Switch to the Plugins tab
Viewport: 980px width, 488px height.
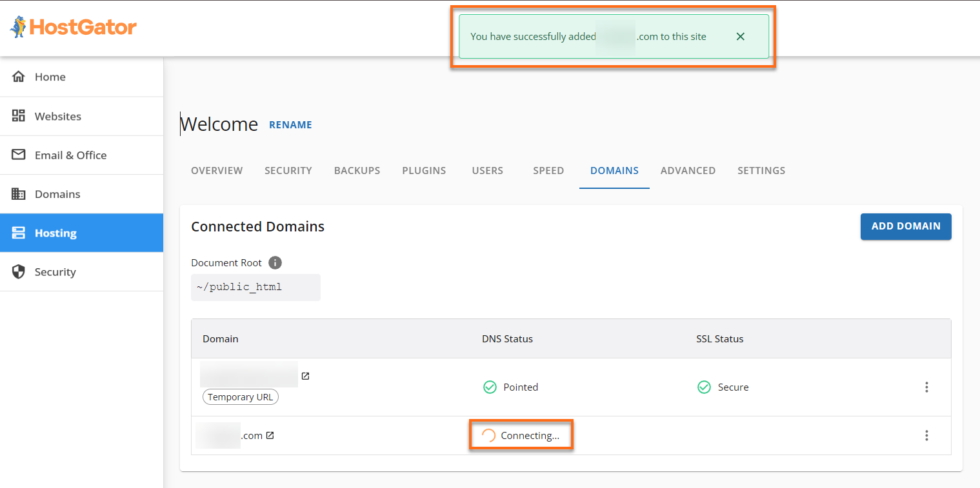coord(424,170)
